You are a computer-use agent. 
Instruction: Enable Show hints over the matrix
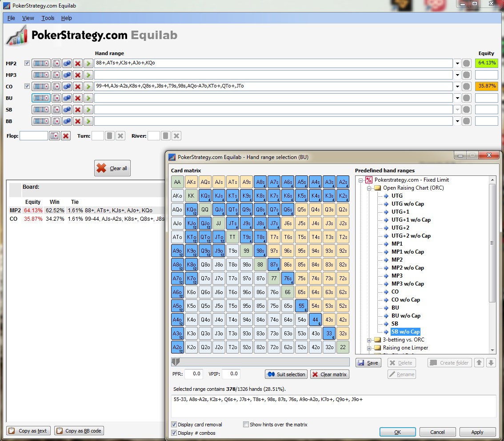[x=246, y=424]
